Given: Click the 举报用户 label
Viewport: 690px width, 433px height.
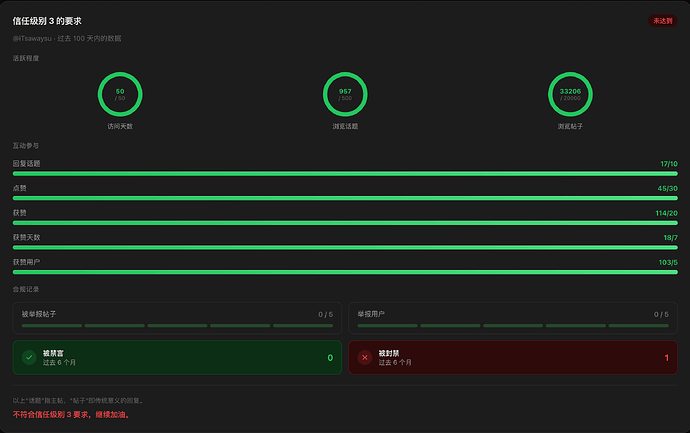Looking at the screenshot, I should [371, 314].
